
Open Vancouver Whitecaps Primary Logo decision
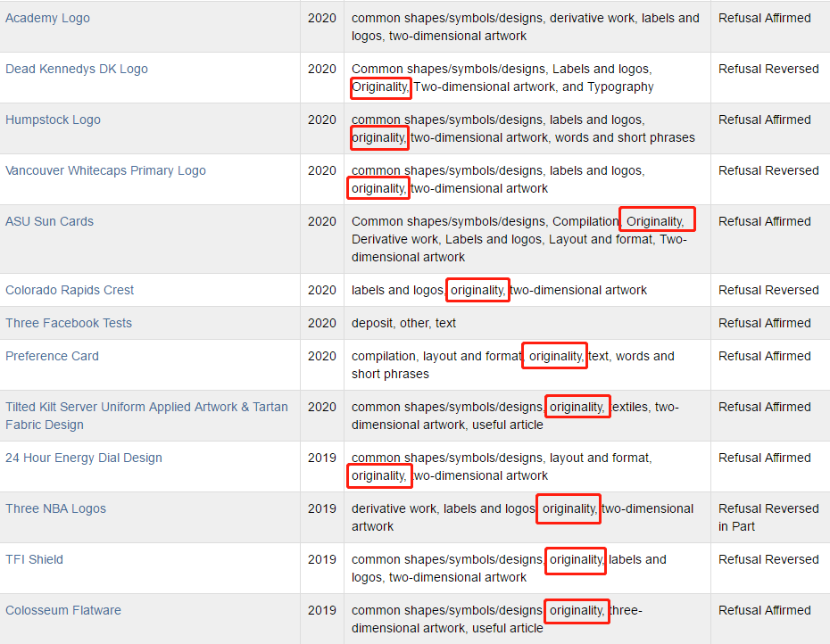105,170
